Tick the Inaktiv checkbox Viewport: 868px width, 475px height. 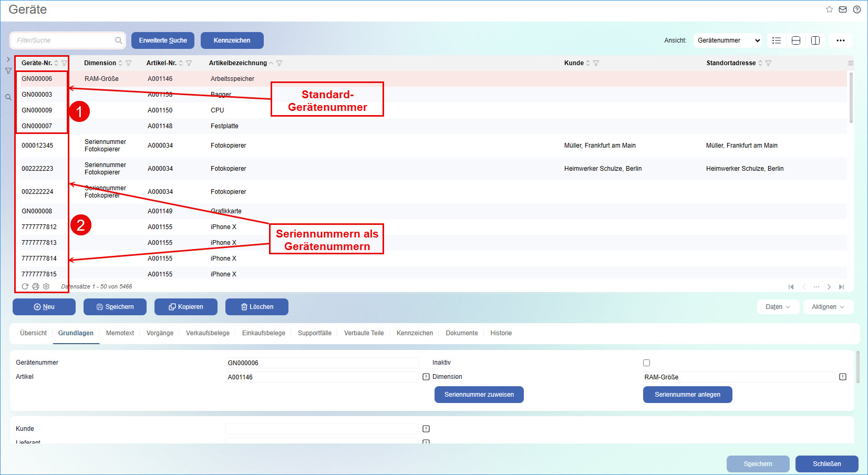647,363
